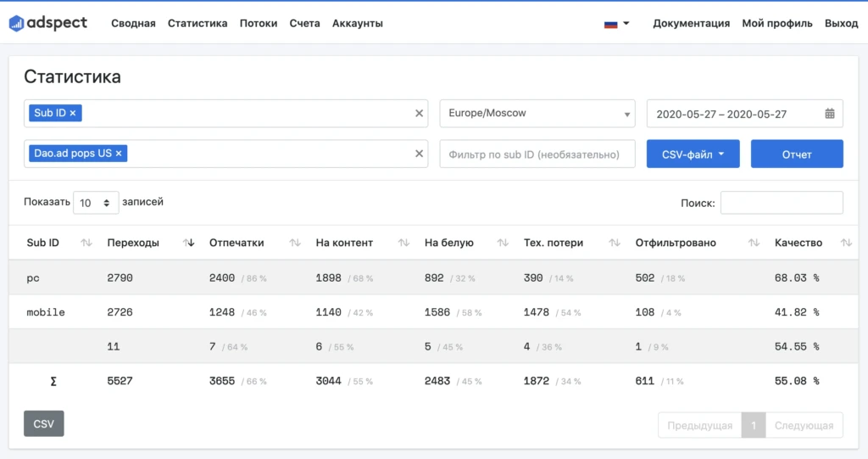Click the total quality 55.08 %
Screen dimensions: 868x459
click(797, 381)
